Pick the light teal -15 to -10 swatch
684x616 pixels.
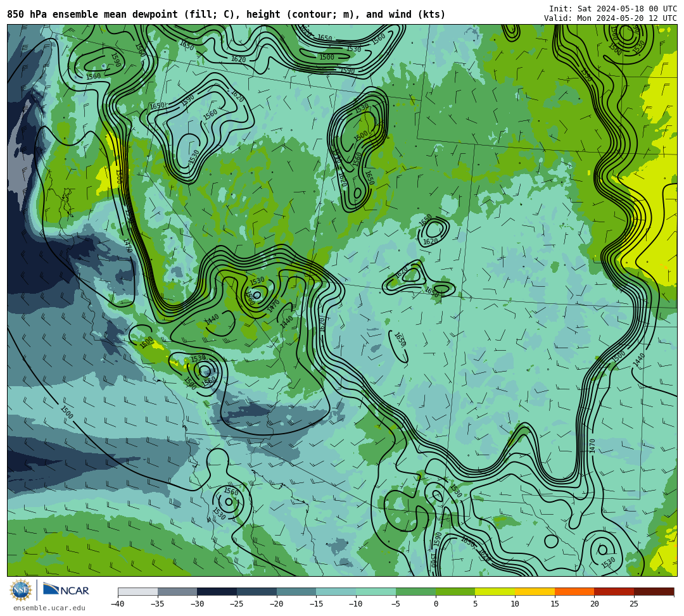tap(336, 591)
